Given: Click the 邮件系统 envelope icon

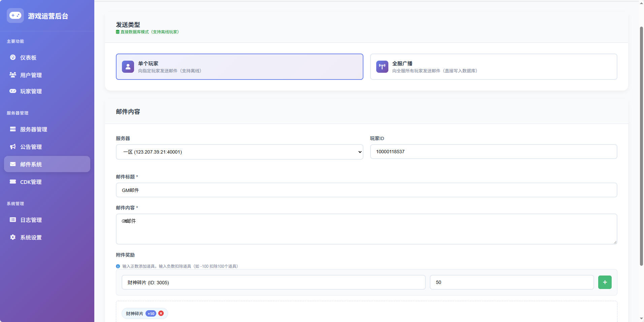Looking at the screenshot, I should click(12, 164).
